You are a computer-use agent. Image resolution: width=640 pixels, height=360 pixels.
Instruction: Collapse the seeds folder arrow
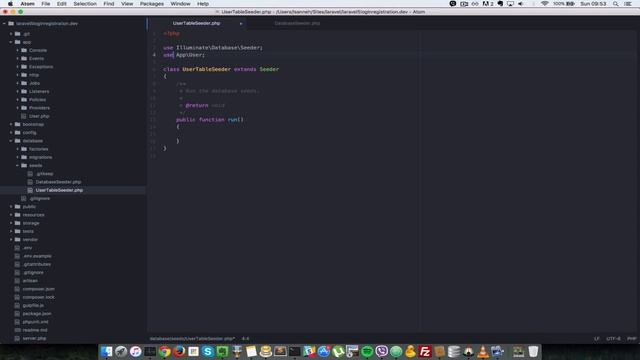[18, 165]
